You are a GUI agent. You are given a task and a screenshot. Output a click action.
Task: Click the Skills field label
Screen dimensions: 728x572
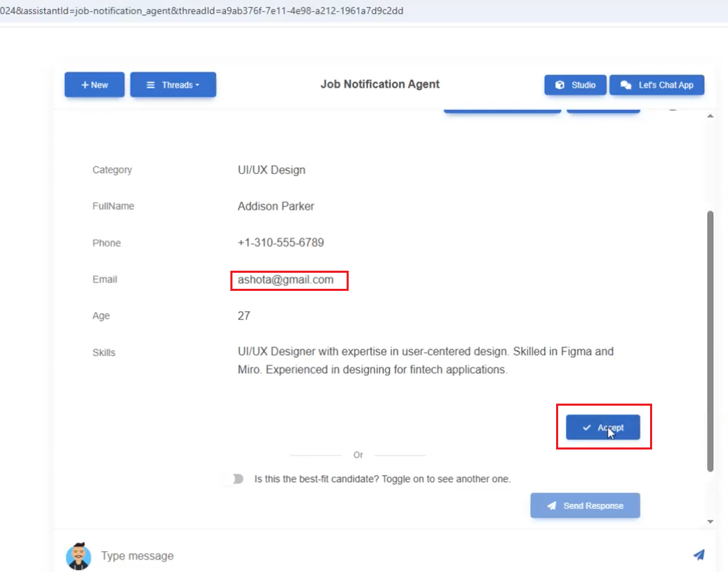[x=104, y=352]
